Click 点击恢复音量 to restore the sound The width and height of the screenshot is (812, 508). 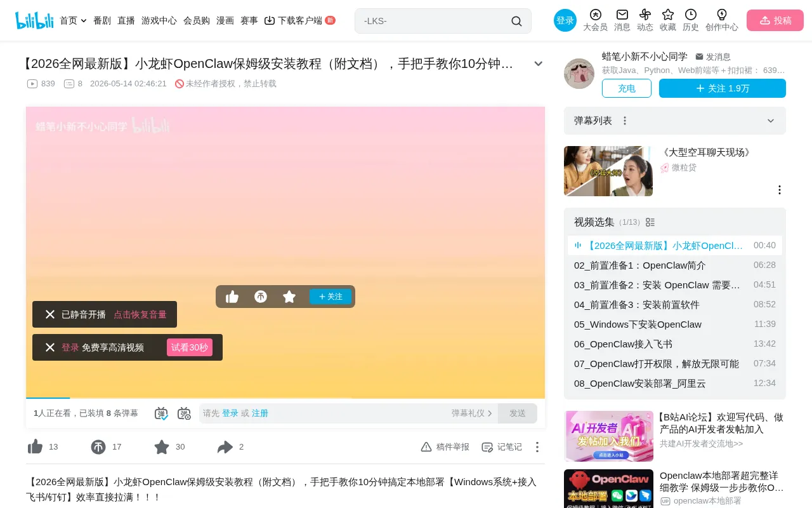pyautogui.click(x=140, y=314)
